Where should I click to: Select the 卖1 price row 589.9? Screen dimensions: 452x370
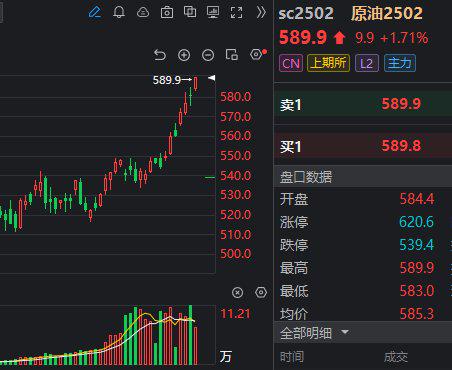coord(363,104)
